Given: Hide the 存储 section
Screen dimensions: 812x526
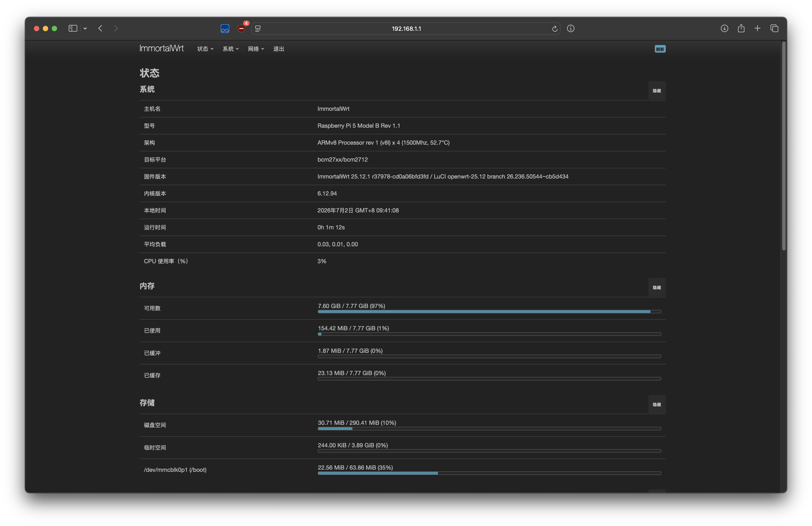Looking at the screenshot, I should point(656,404).
